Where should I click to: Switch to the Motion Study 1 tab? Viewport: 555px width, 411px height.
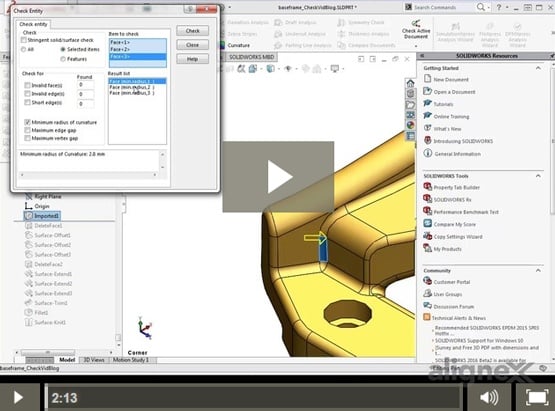tap(131, 360)
